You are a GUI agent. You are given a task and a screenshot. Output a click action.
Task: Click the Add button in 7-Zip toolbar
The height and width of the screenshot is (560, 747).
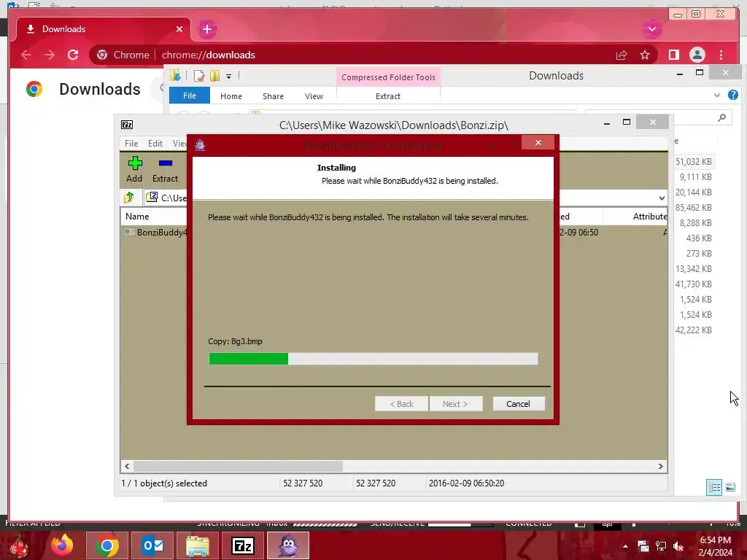[134, 169]
